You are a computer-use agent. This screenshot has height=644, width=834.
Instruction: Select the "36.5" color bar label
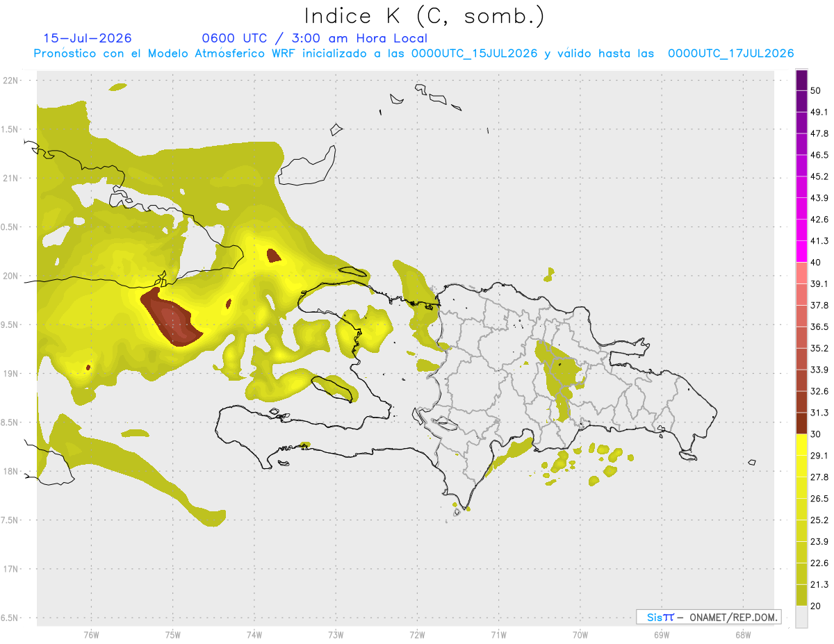point(819,327)
